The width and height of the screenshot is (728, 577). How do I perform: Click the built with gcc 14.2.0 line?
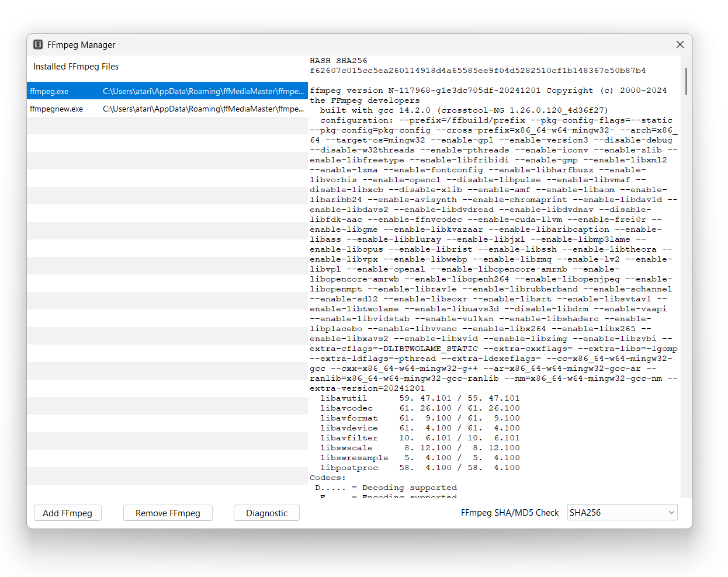(464, 110)
